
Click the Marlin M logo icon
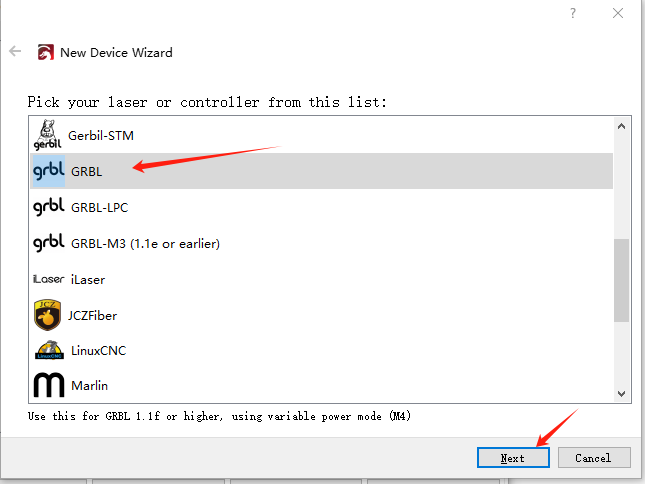tap(49, 385)
